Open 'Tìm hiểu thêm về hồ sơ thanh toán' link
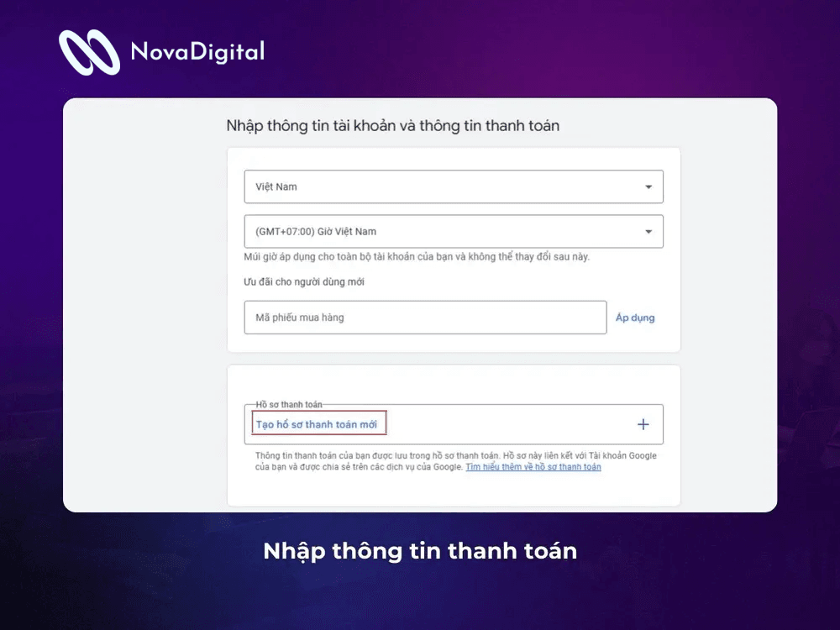The height and width of the screenshot is (630, 840). click(535, 466)
